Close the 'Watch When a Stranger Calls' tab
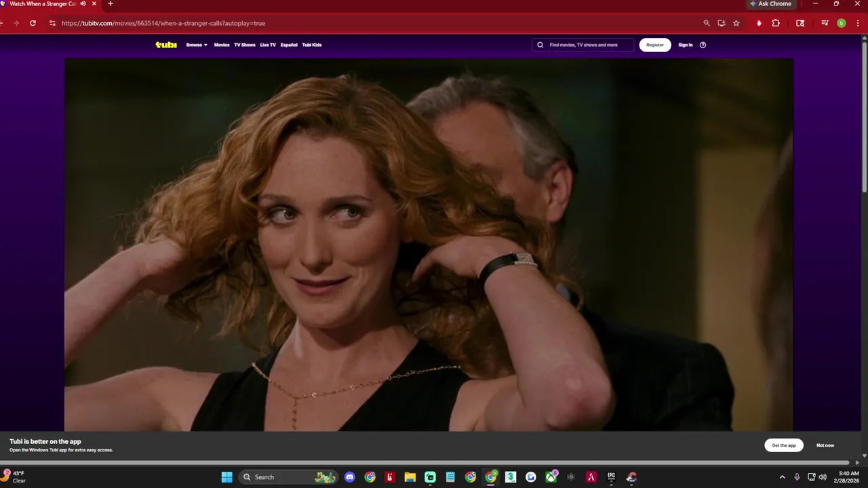This screenshot has height=488, width=868. point(94,4)
